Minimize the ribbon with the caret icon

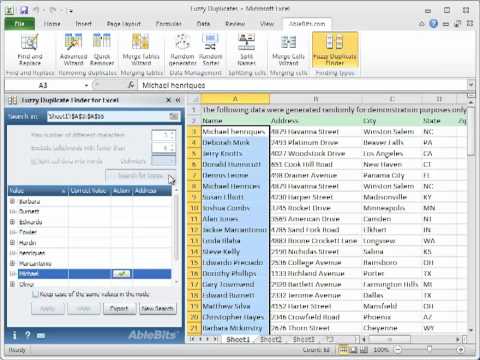422,24
